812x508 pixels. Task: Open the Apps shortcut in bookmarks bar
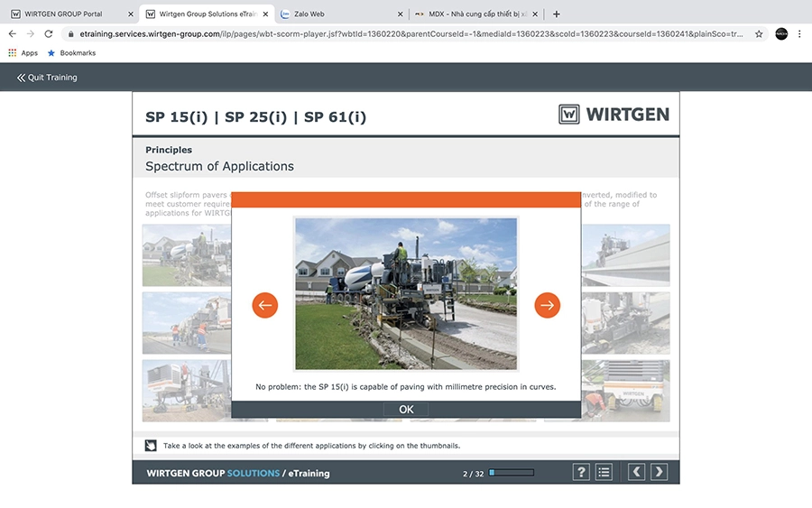click(23, 53)
